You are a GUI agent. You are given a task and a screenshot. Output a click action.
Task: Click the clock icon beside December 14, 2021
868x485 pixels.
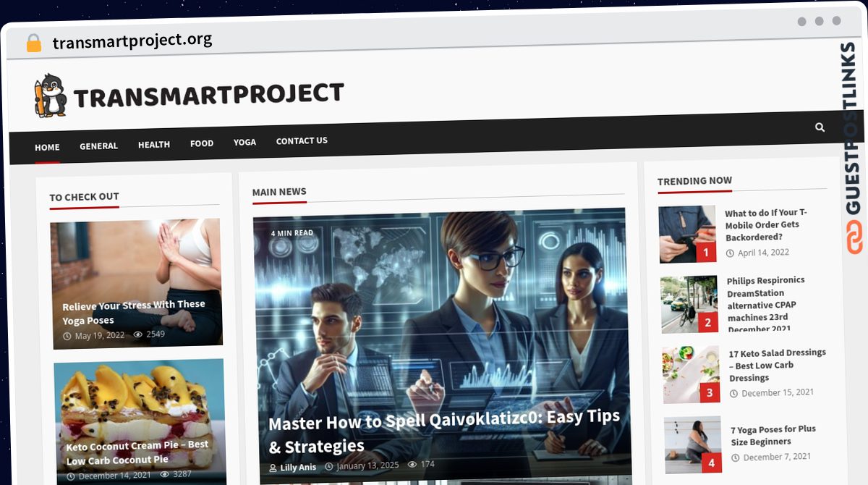(71, 476)
